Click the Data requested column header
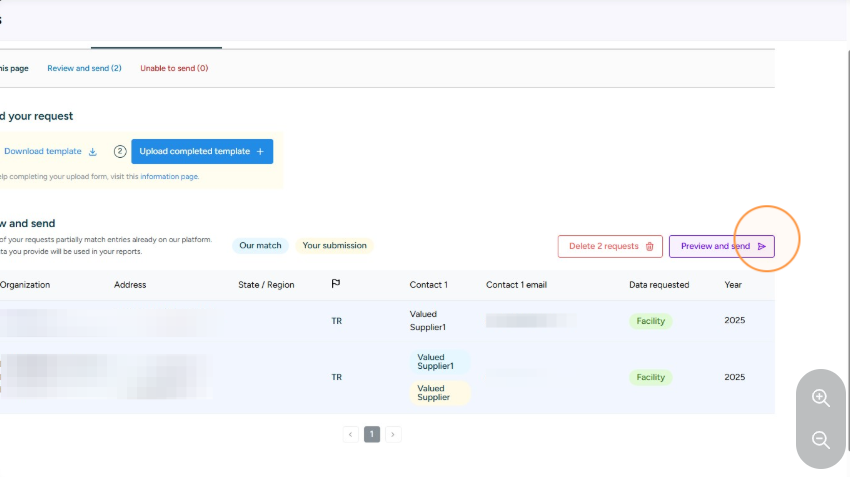 coord(659,285)
